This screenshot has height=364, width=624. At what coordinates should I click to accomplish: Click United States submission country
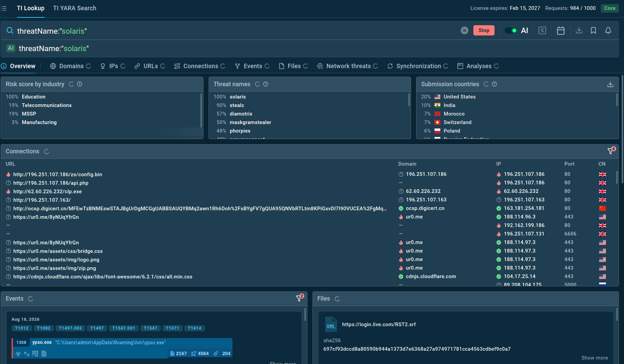click(x=459, y=97)
